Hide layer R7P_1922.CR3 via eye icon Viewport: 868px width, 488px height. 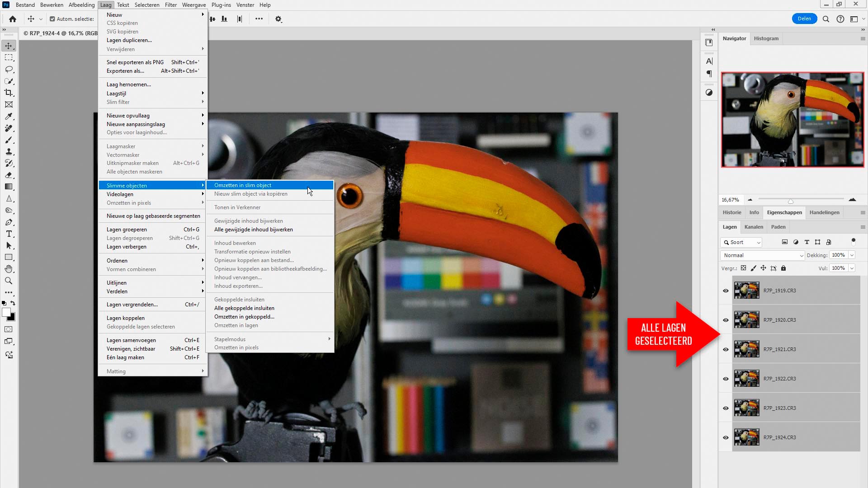click(x=726, y=379)
